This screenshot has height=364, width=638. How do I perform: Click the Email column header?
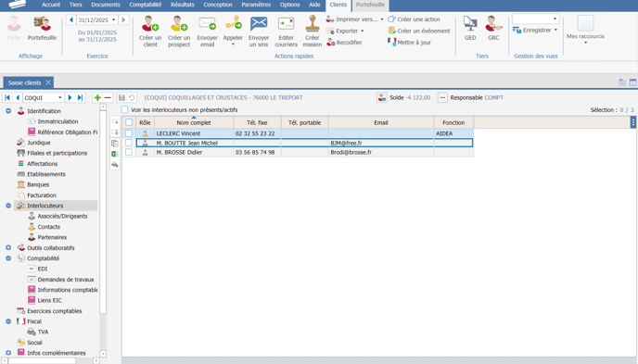[381, 122]
